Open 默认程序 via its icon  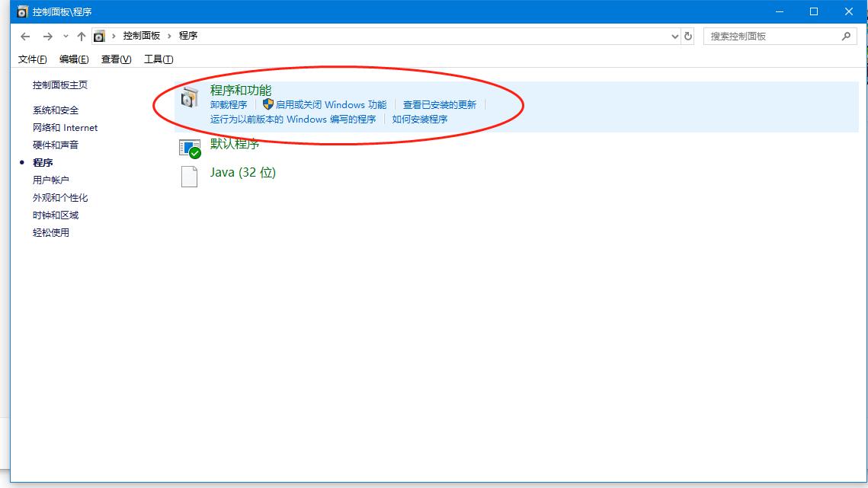pyautogui.click(x=189, y=147)
